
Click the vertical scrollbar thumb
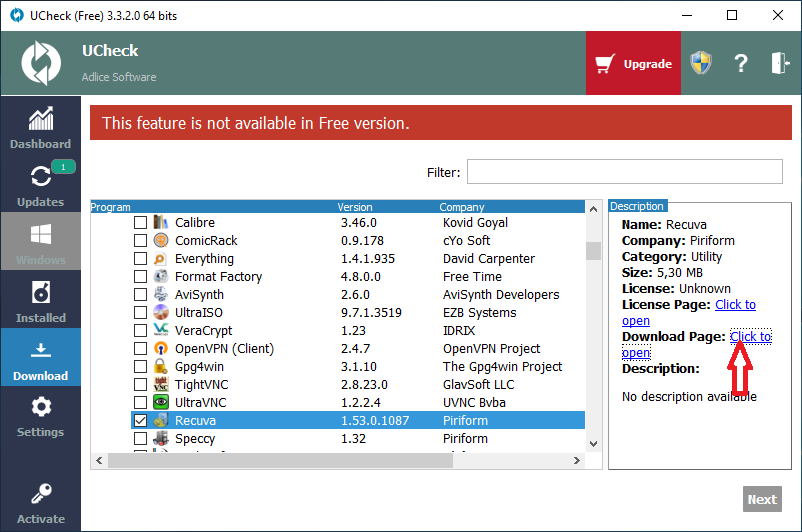(593, 251)
